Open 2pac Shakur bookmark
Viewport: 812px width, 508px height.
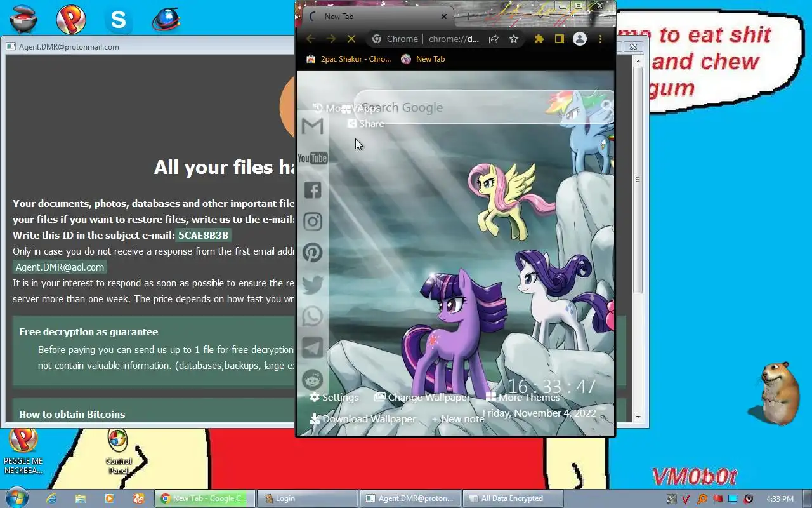[348, 59]
